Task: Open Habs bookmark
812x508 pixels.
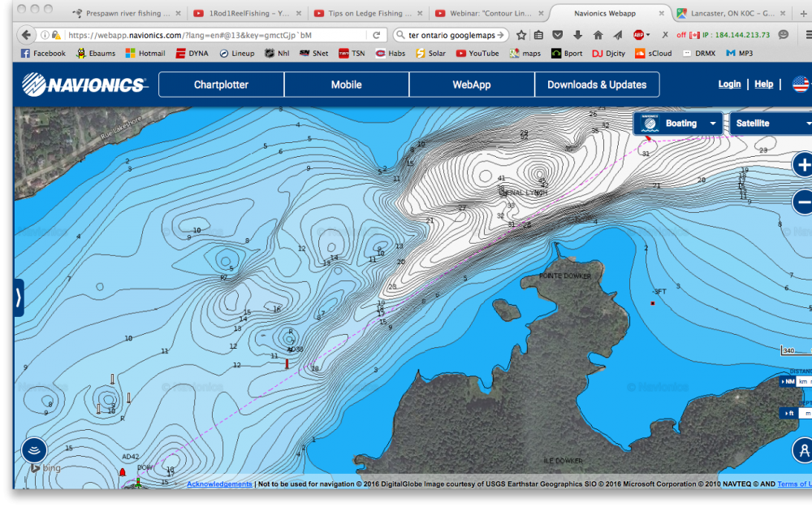Action: (x=391, y=53)
